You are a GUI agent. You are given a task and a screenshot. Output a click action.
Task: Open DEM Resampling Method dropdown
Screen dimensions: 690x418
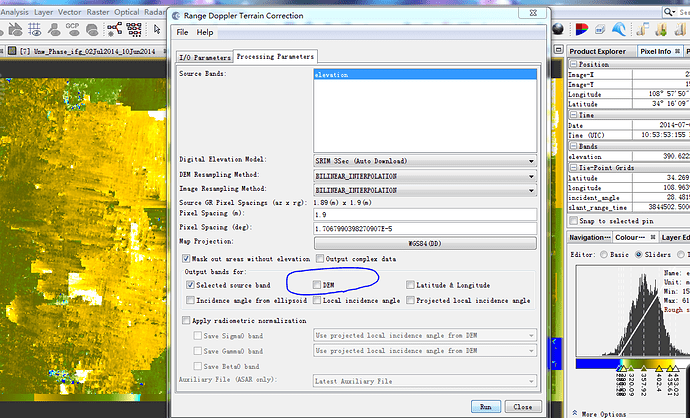[x=425, y=176]
